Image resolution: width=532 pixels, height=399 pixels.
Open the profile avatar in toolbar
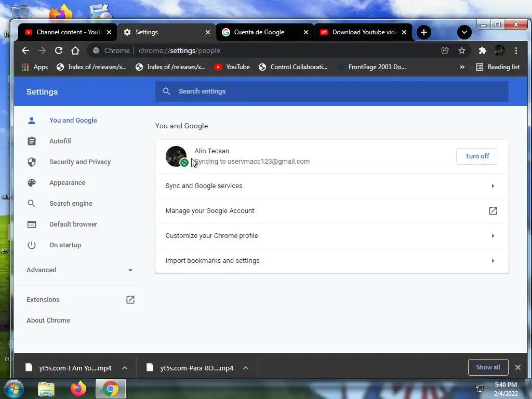point(499,50)
